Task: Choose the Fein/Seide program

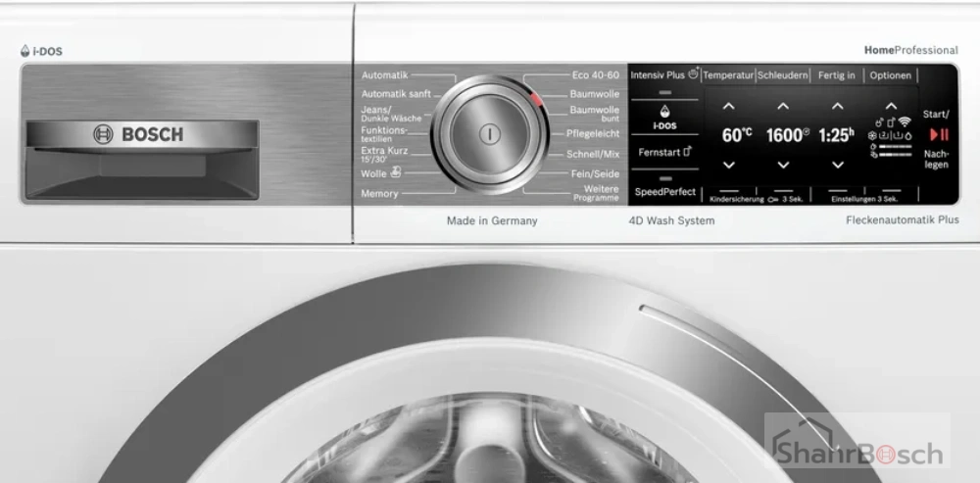Action: coord(595,173)
